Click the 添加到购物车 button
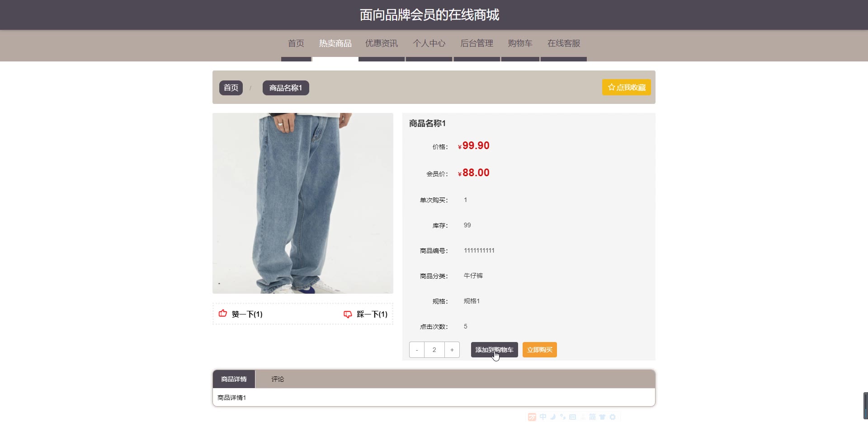Screen dimensions: 868x422 494,350
